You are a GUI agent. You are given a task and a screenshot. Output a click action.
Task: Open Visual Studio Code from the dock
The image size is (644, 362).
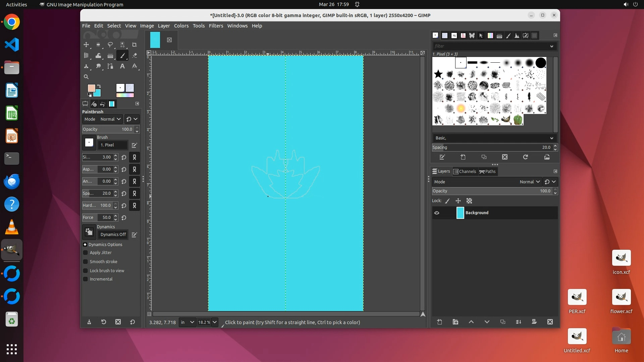(x=12, y=45)
